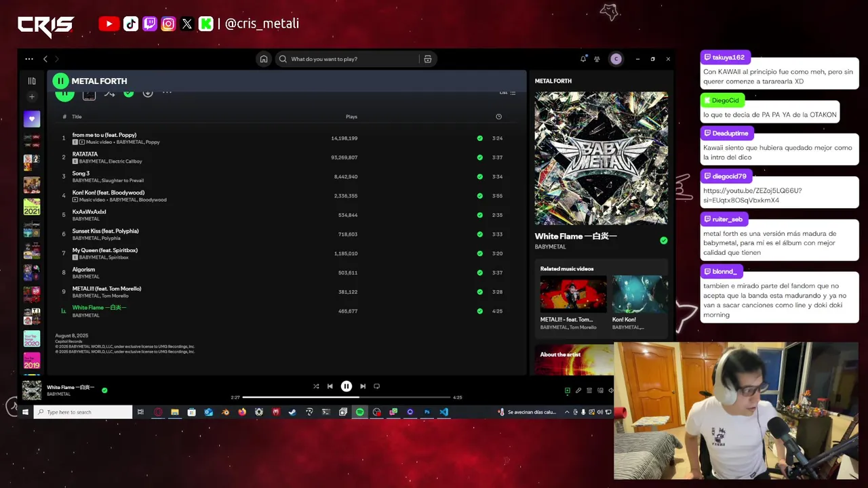Seek within the song progress bar

[347, 397]
